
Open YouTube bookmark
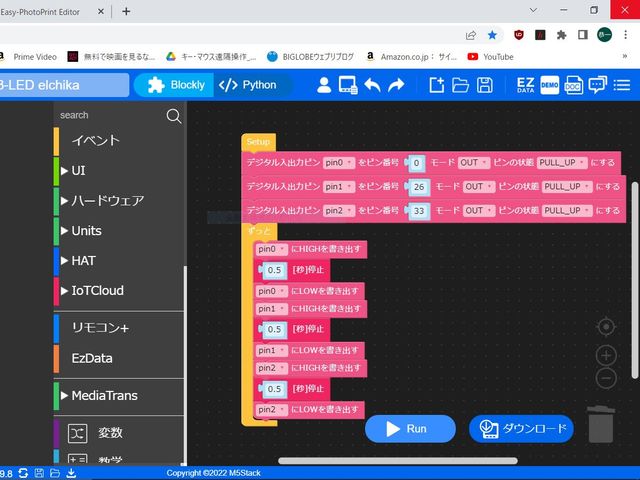[x=491, y=57]
